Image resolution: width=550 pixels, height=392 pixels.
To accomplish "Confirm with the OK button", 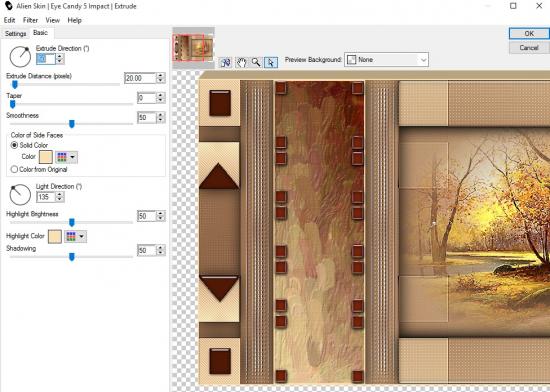I will point(529,33).
